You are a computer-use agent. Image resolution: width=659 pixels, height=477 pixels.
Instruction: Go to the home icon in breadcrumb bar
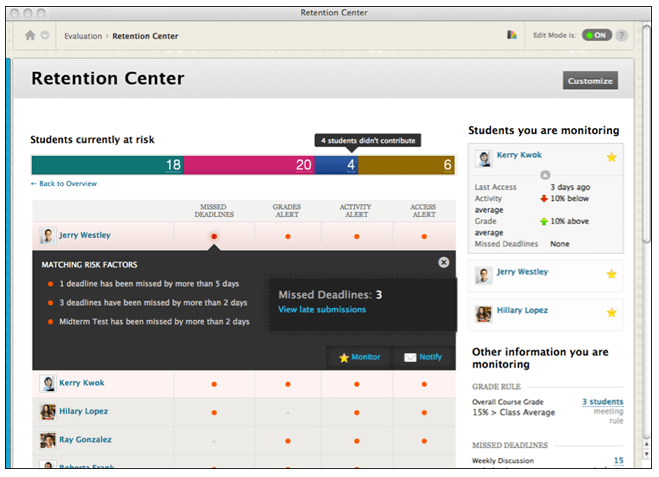[30, 35]
